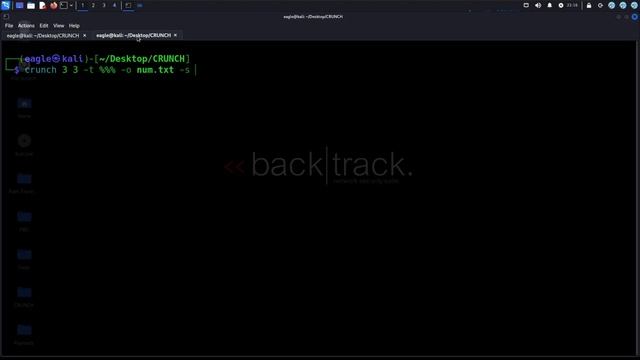
Task: Open the notifications bell icon
Action: point(549,5)
